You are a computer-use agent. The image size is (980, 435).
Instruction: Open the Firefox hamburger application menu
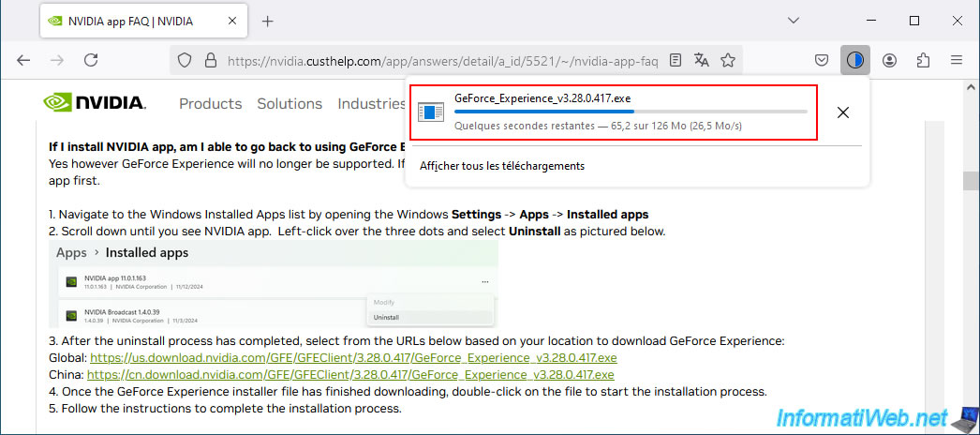pyautogui.click(x=957, y=61)
